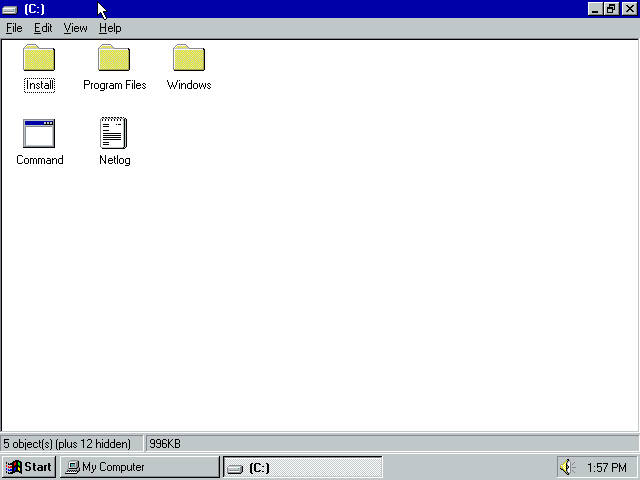Select the Windows folder icon

pos(189,58)
